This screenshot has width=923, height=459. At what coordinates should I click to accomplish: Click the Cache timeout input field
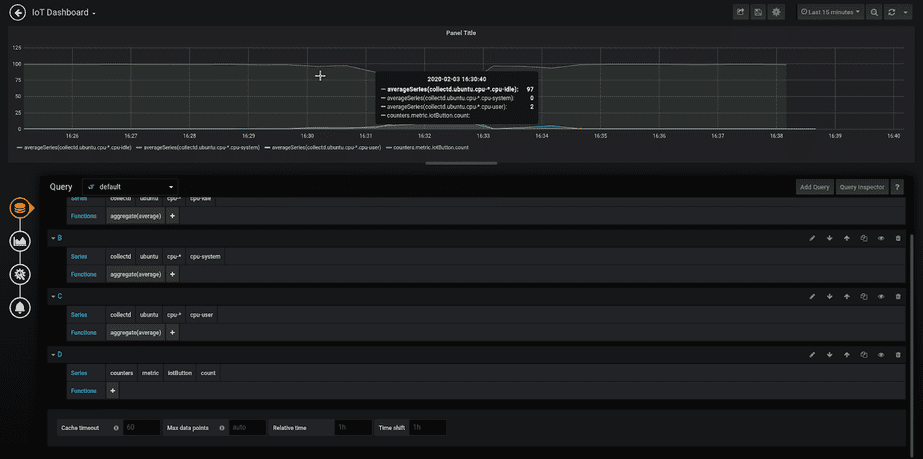[141, 427]
